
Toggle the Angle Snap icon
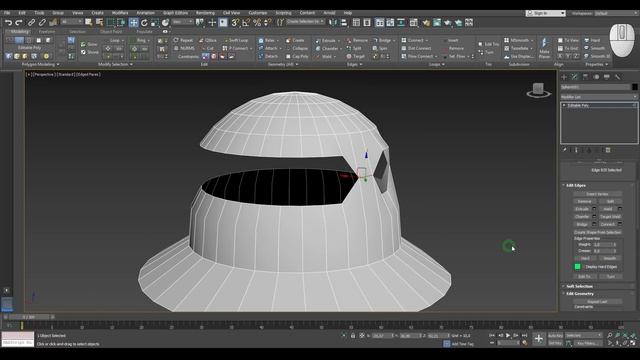[246, 22]
